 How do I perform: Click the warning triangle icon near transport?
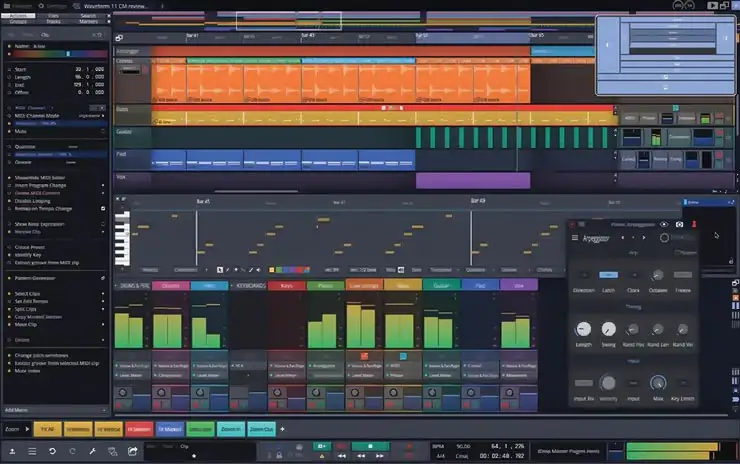(322, 456)
